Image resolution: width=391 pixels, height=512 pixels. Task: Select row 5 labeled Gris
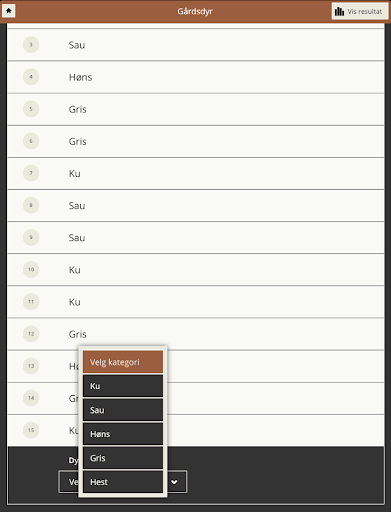[196, 109]
